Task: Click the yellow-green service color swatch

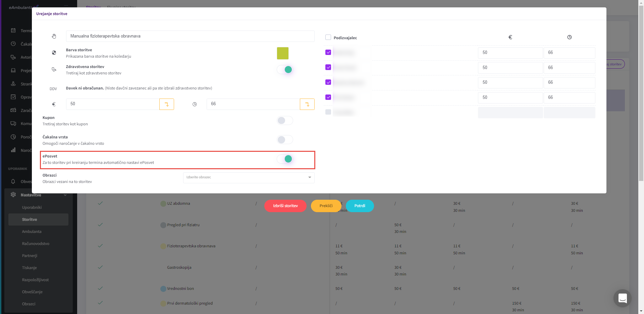Action: (282, 53)
